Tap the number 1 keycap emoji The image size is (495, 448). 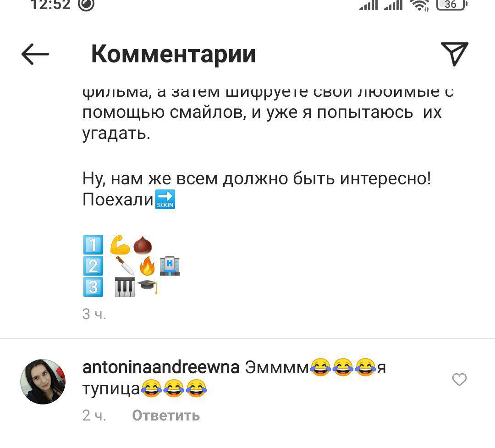[93, 245]
